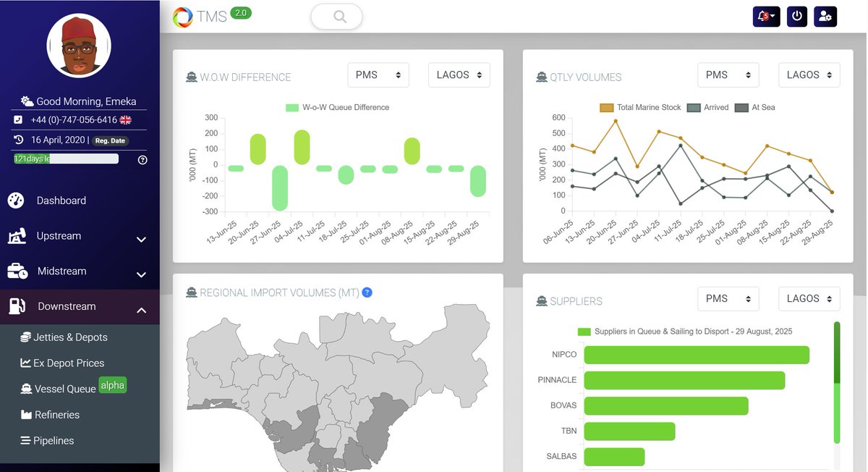Click the phone number +44 (0)-747-056-6416

click(74, 119)
